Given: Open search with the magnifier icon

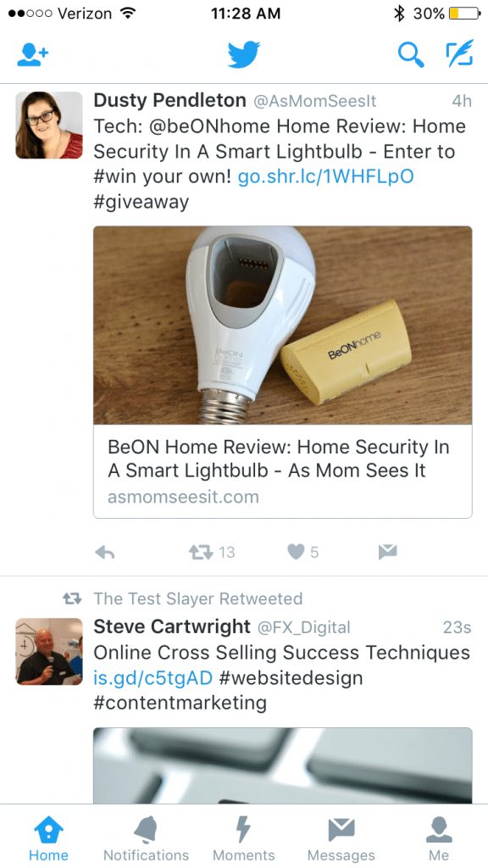Looking at the screenshot, I should 411,54.
